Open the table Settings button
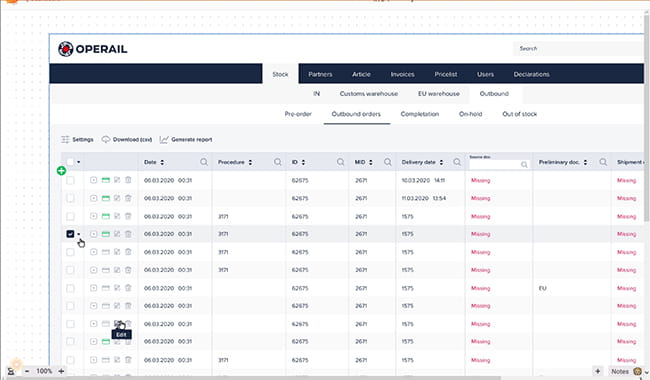The height and width of the screenshot is (380, 650). click(77, 139)
